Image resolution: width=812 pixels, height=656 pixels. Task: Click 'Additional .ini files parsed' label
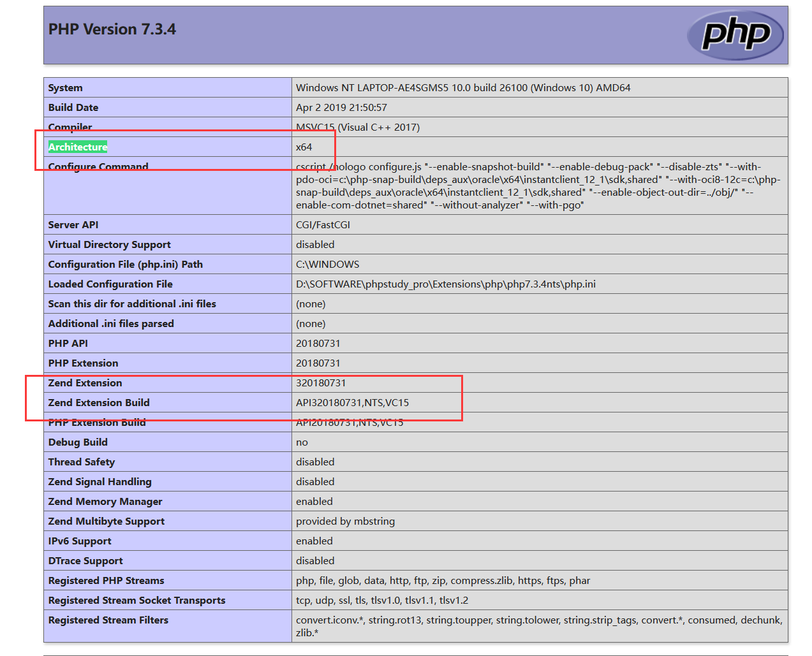point(111,324)
